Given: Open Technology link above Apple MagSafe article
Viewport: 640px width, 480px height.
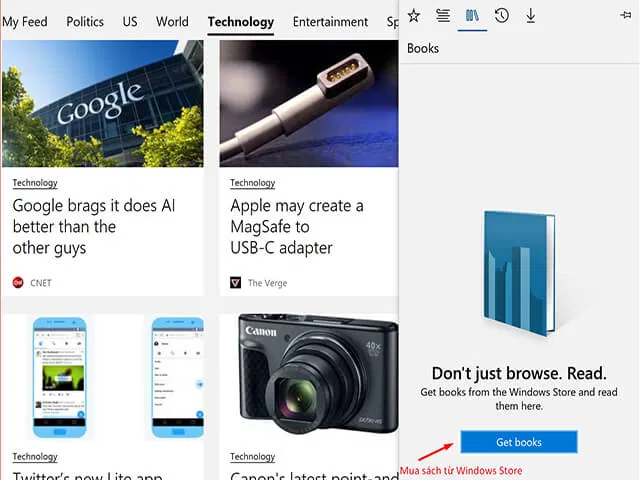Looking at the screenshot, I should pyautogui.click(x=253, y=183).
